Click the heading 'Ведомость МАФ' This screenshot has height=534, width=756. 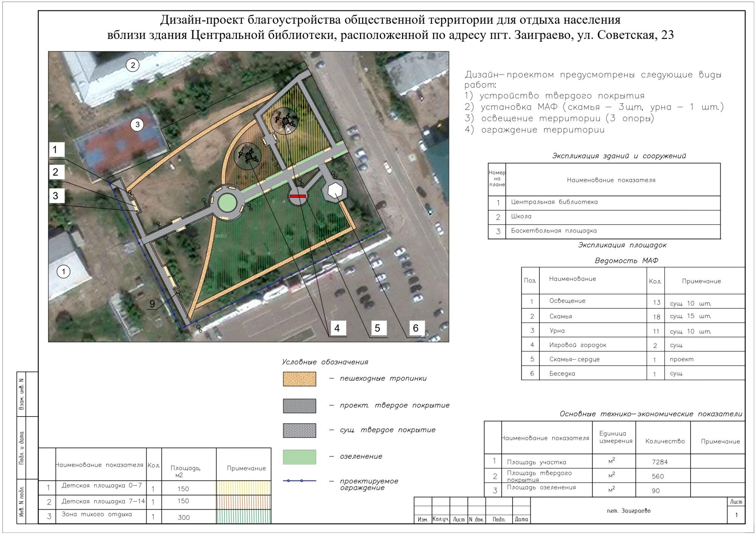click(x=626, y=261)
